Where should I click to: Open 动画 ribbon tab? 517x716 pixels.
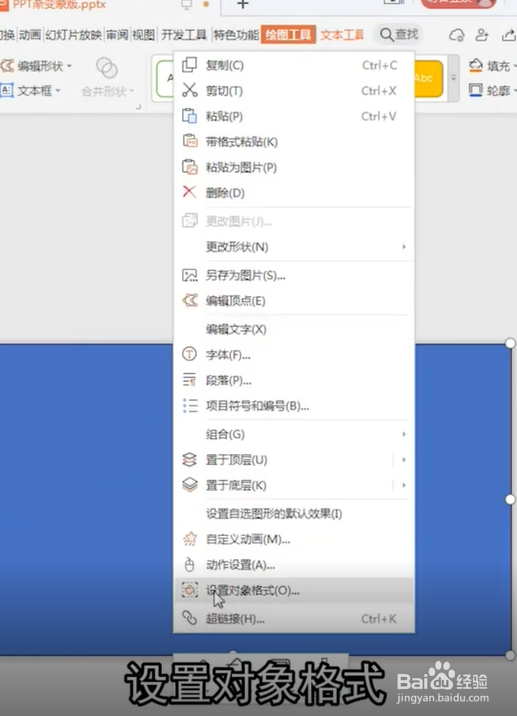pyautogui.click(x=30, y=35)
